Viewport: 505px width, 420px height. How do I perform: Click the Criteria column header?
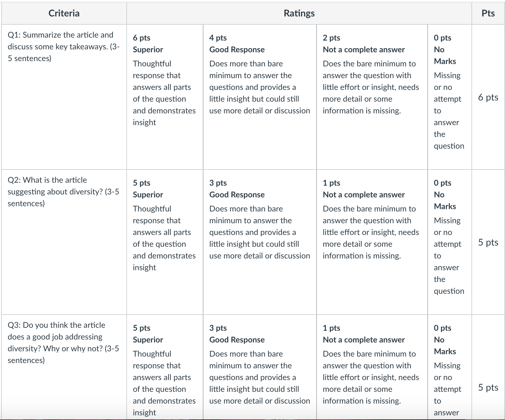64,13
